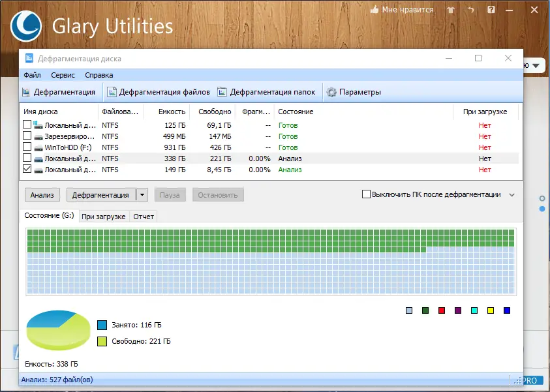Sort by the Файлова... column header
The height and width of the screenshot is (392, 550).
(x=121, y=112)
